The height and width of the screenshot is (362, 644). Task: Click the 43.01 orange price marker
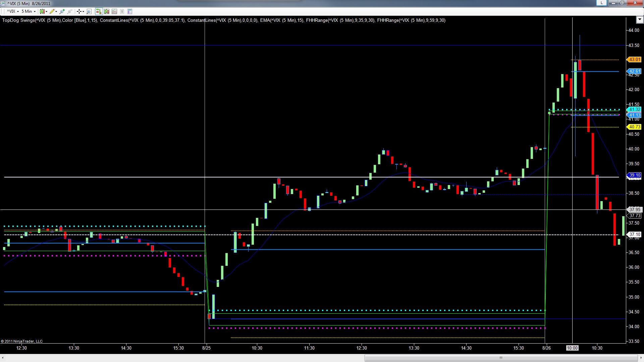pyautogui.click(x=634, y=60)
